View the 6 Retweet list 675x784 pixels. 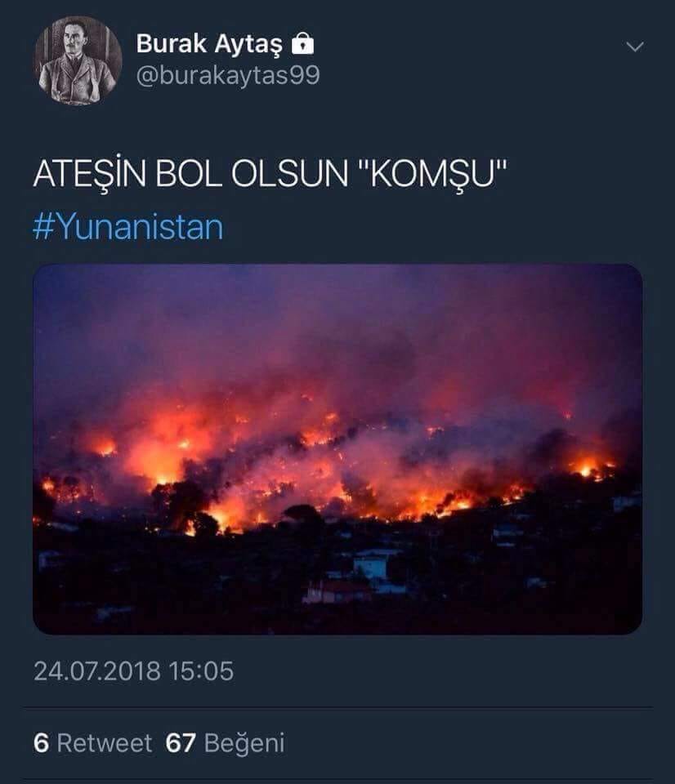[x=92, y=743]
